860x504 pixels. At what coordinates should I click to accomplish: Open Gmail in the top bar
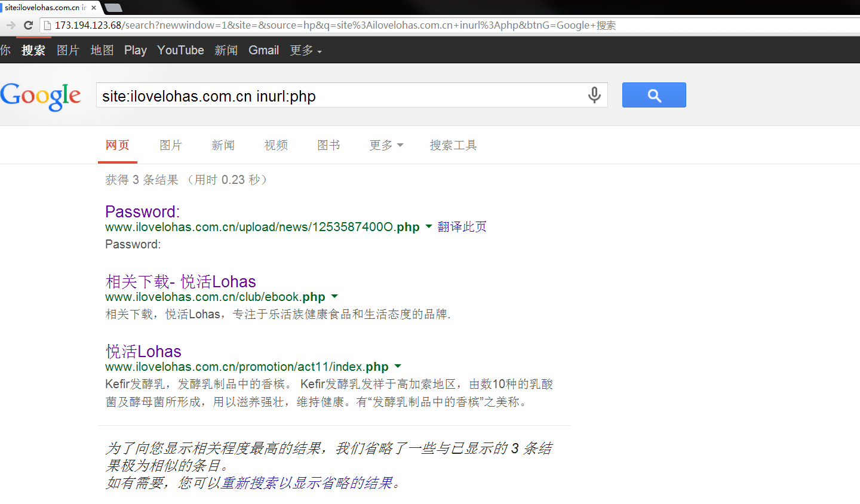pos(264,50)
